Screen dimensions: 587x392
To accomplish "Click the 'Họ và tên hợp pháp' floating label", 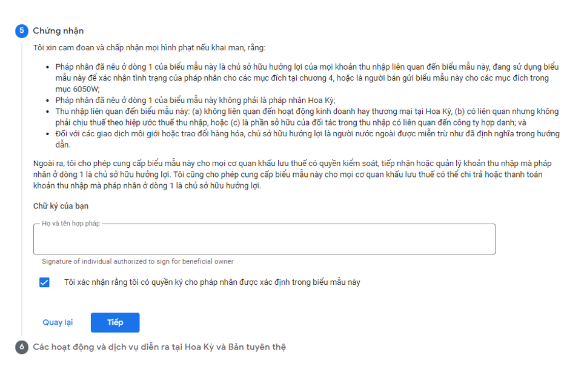I will (70, 224).
